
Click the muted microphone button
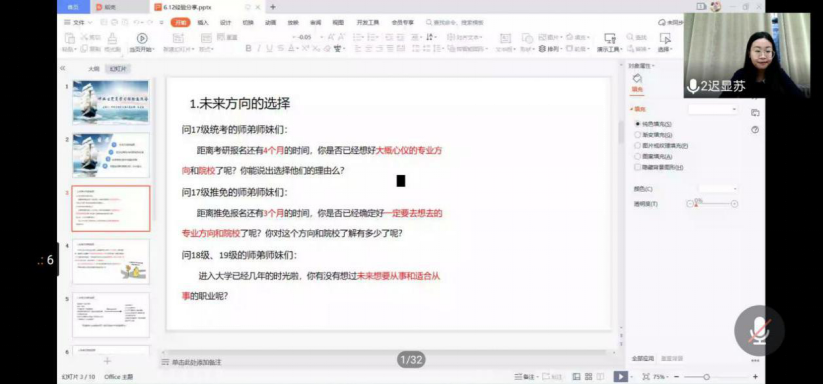[759, 330]
